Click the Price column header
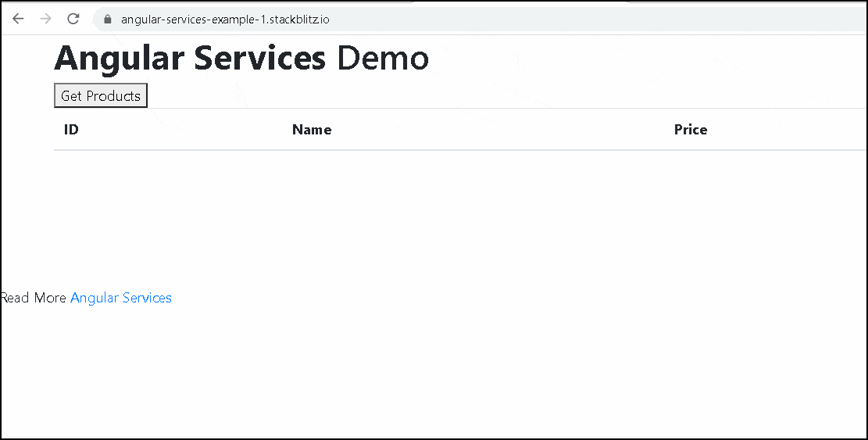Image resolution: width=868 pixels, height=440 pixels. click(691, 130)
